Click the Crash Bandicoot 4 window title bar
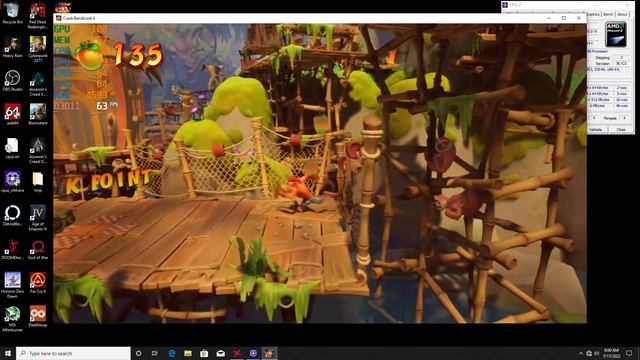 click(320, 18)
